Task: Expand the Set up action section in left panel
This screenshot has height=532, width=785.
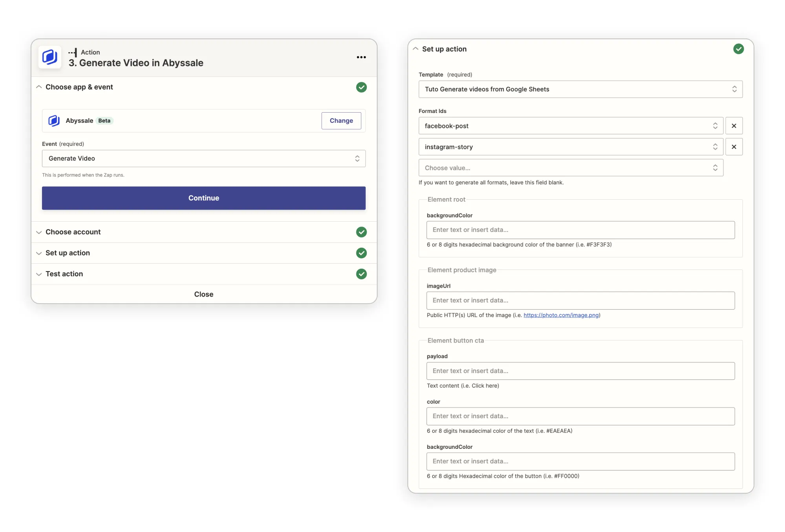Action: 39,253
